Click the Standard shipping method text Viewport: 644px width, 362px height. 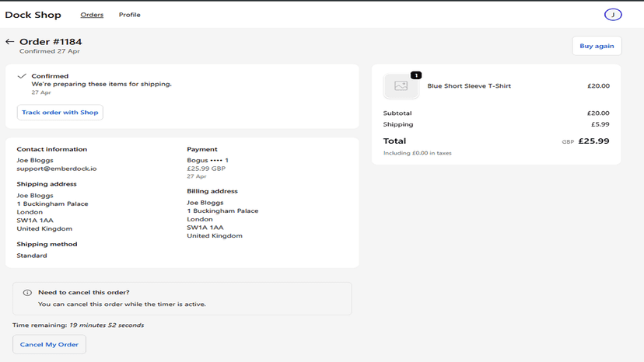(x=32, y=256)
